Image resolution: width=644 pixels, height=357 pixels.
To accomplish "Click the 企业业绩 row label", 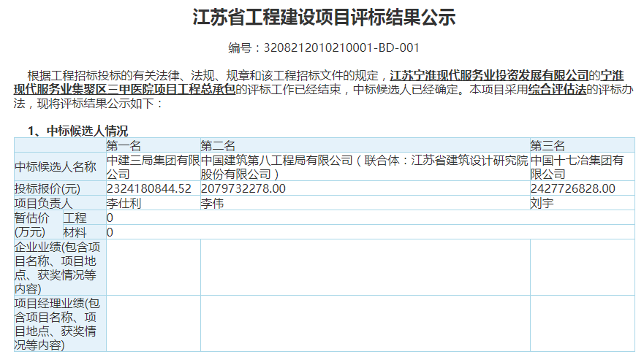I will [60, 267].
